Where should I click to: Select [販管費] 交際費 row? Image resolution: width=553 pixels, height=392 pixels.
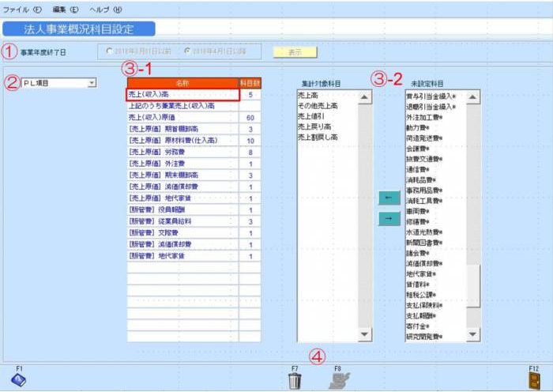pyautogui.click(x=194, y=233)
